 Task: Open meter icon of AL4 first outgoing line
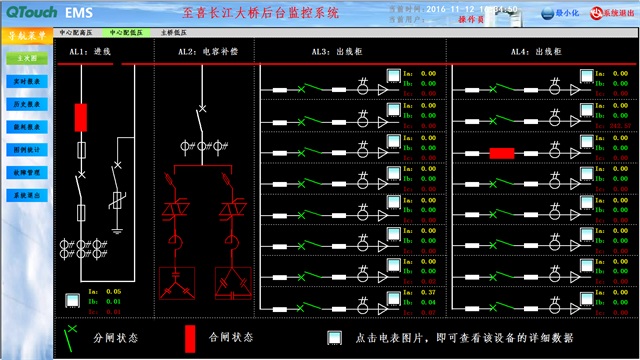pyautogui.click(x=587, y=76)
